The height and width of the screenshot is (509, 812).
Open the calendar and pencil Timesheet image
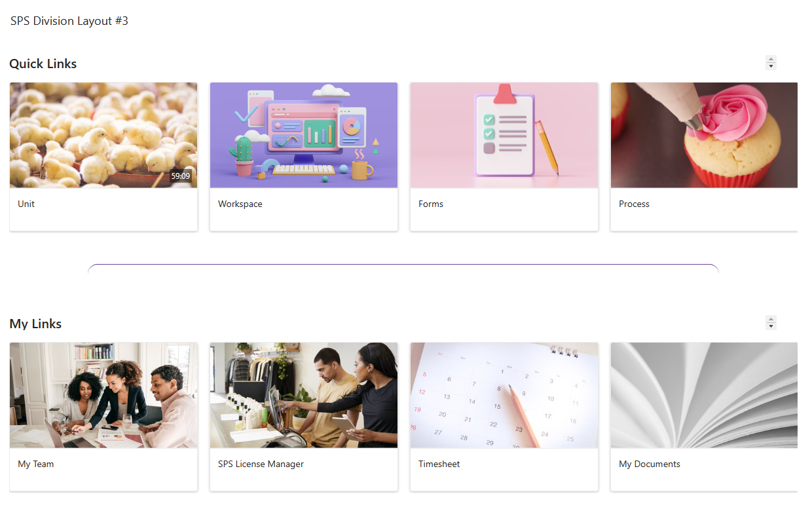(504, 395)
